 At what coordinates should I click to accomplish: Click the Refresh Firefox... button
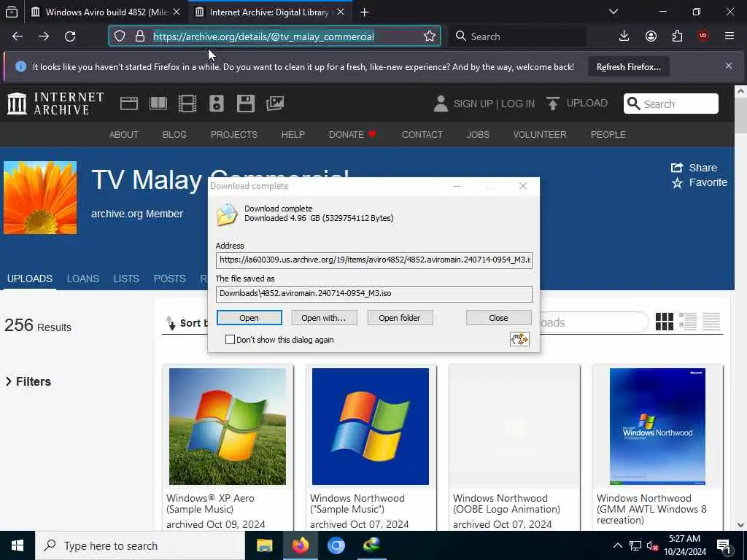point(628,67)
